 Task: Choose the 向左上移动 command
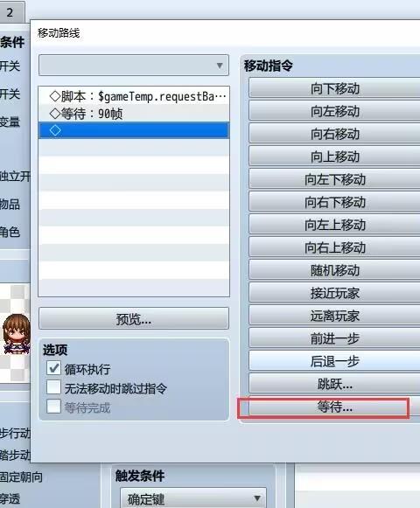pyautogui.click(x=335, y=224)
